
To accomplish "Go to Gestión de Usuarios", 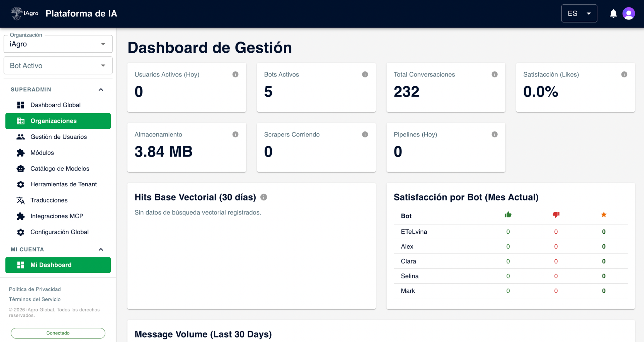I will point(58,137).
